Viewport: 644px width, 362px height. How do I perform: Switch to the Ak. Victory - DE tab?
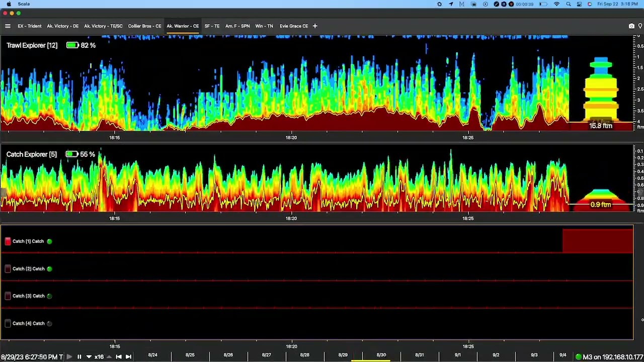(x=63, y=26)
